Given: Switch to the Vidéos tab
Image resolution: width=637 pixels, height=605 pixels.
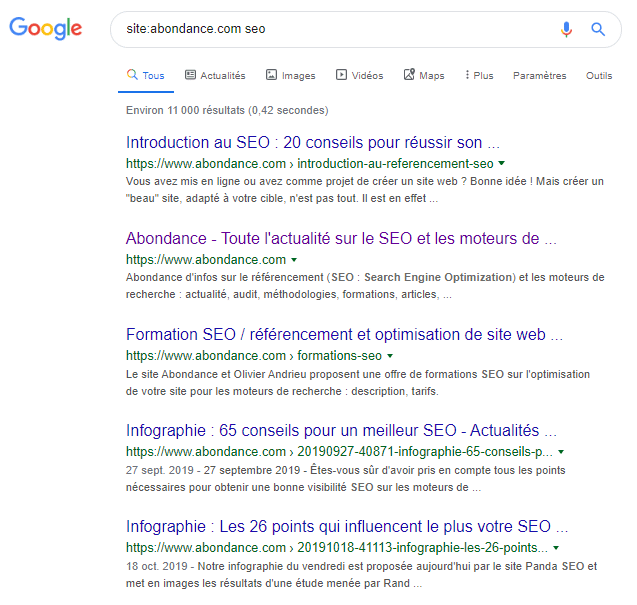Looking at the screenshot, I should click(x=360, y=76).
